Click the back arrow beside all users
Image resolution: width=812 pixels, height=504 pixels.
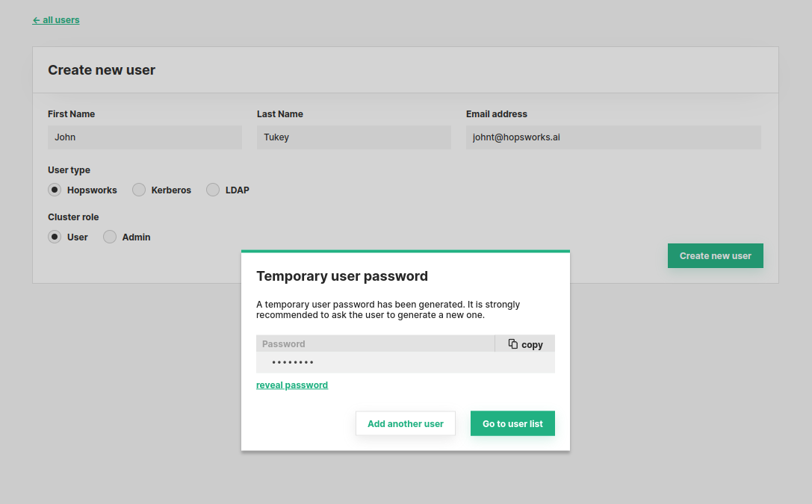[36, 20]
